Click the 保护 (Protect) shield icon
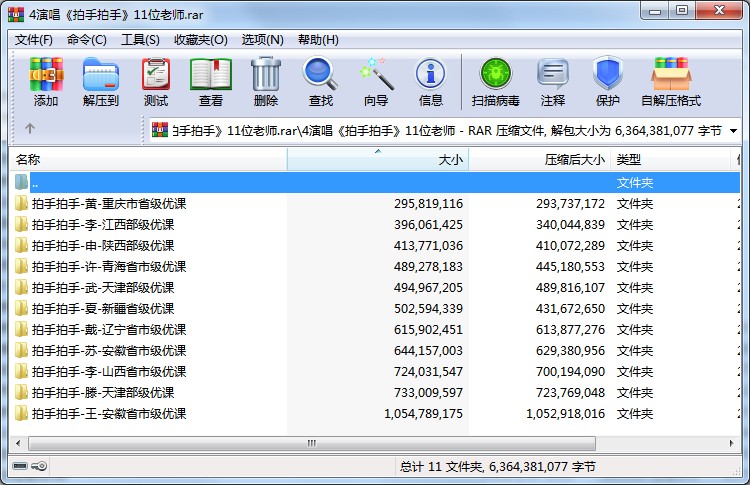The height and width of the screenshot is (485, 750). point(607,74)
